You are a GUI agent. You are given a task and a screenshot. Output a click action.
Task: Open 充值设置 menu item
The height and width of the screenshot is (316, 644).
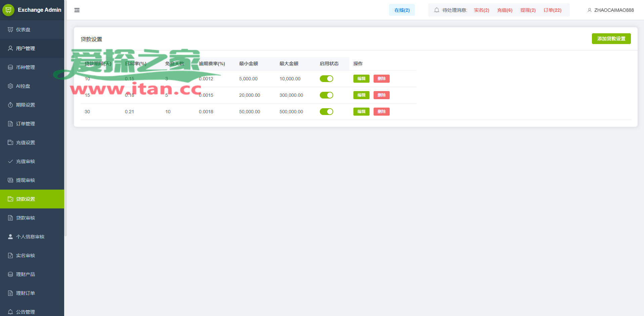click(x=32, y=143)
